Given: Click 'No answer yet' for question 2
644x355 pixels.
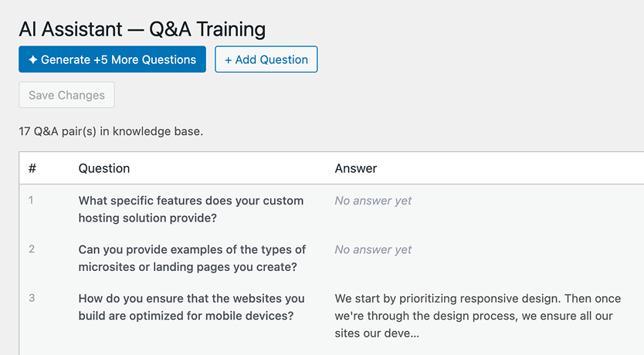Looking at the screenshot, I should tap(373, 250).
